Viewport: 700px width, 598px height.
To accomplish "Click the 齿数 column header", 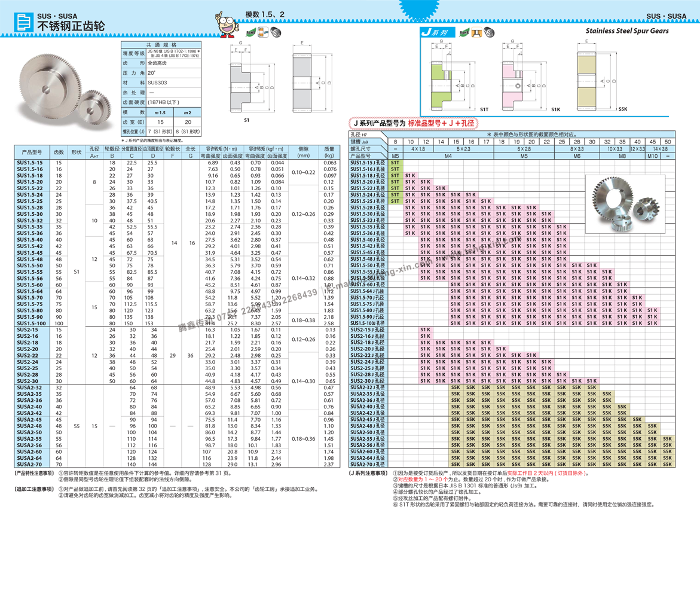I will (59, 152).
